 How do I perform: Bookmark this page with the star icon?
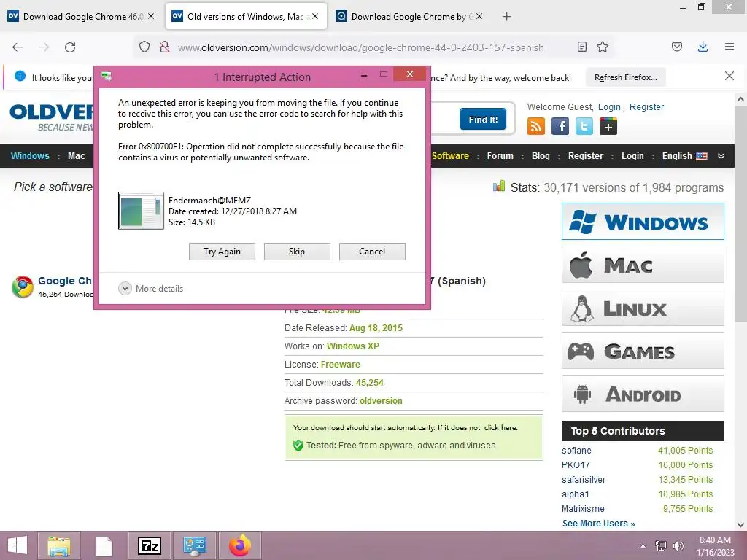tap(603, 47)
